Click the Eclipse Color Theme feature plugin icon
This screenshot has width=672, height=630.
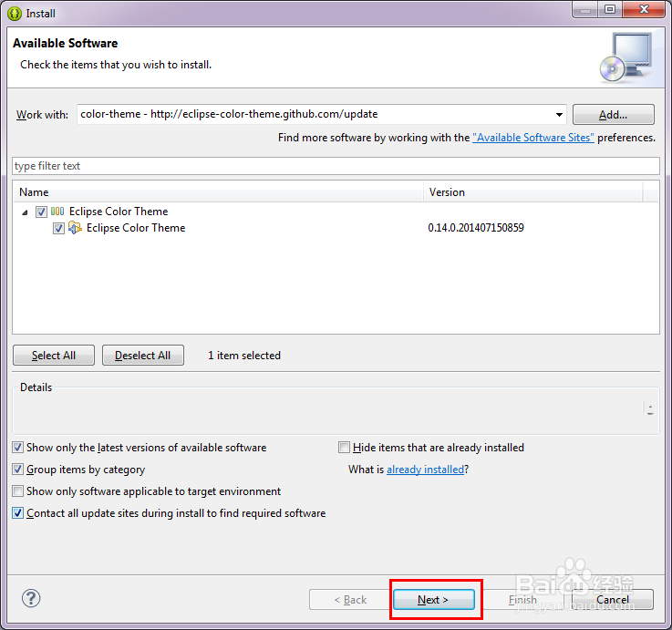(x=75, y=228)
